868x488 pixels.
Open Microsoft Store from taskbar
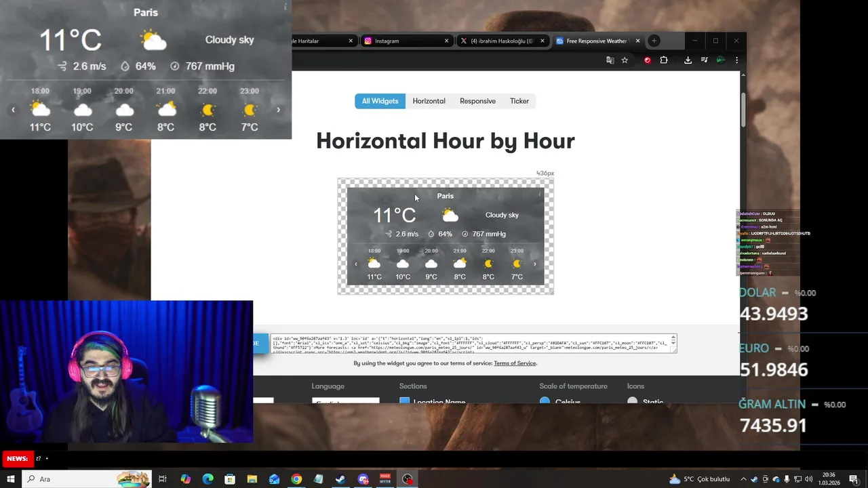(230, 479)
